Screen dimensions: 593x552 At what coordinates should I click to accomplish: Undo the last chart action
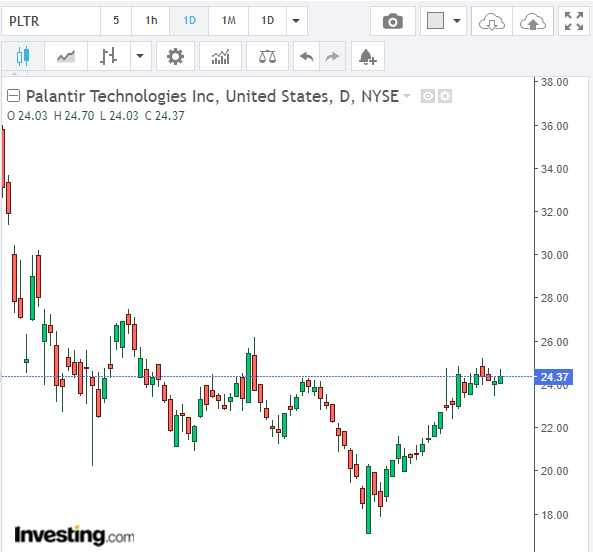coord(307,56)
